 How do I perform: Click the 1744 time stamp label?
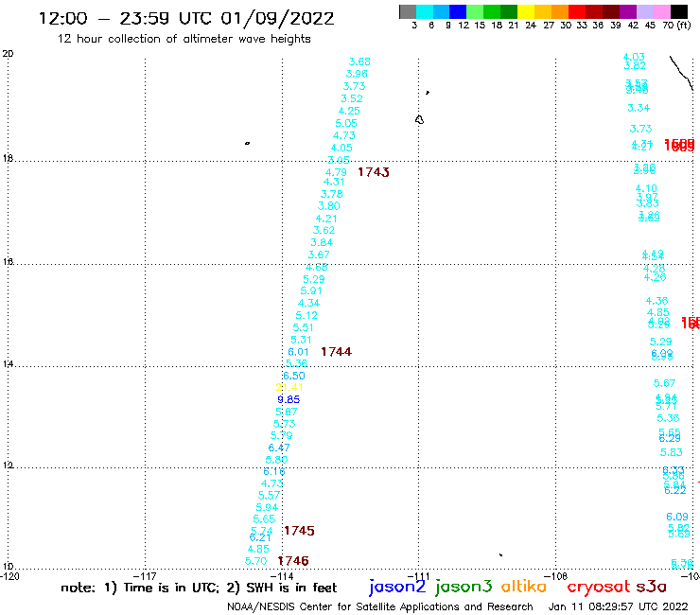(x=337, y=352)
